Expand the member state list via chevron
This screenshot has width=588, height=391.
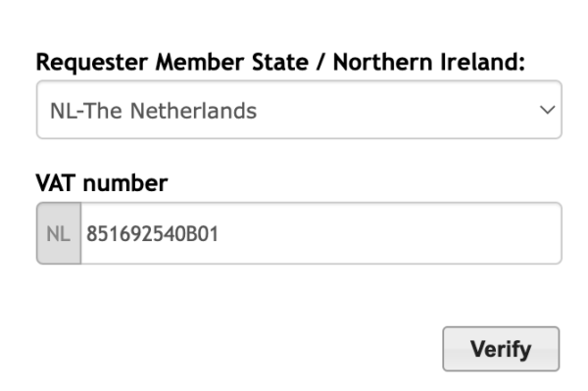547,110
